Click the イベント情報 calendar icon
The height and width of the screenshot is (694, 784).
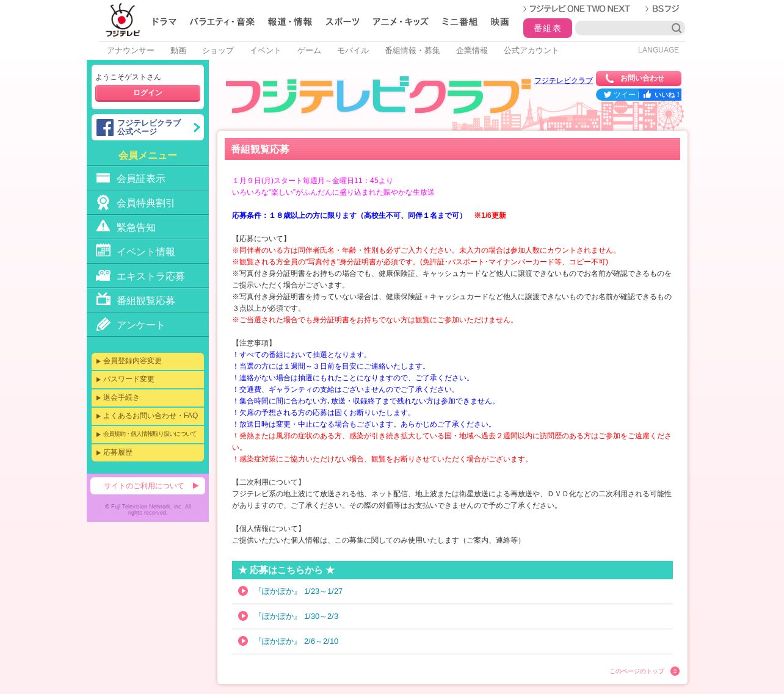tap(103, 250)
